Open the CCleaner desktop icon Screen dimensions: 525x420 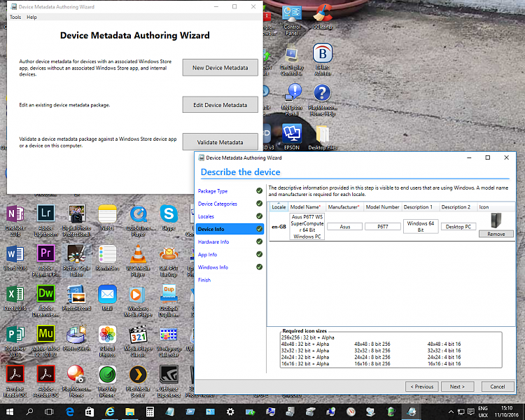323,16
